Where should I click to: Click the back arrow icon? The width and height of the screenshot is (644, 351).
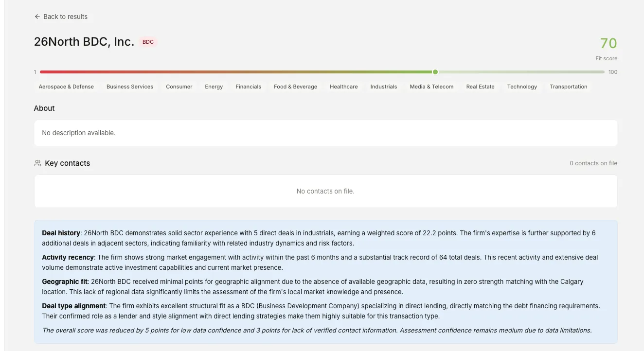click(37, 16)
